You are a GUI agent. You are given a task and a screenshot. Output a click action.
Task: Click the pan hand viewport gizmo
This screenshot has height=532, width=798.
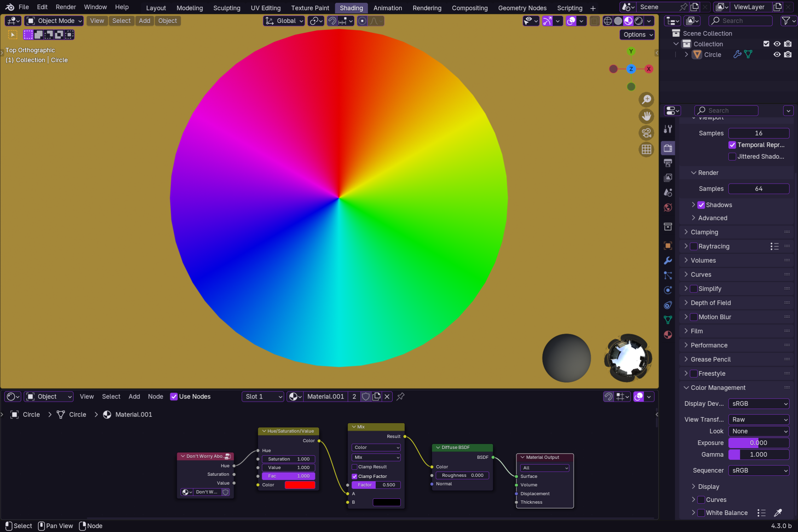click(646, 116)
